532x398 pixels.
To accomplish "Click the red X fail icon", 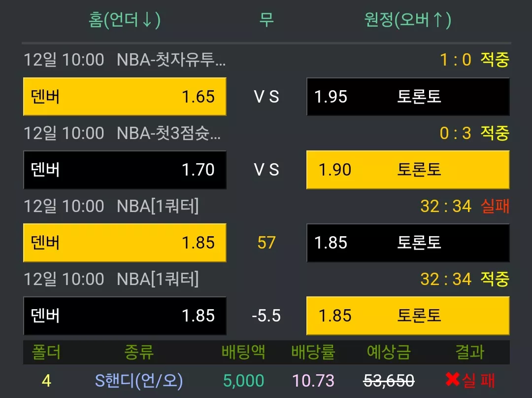I will pos(452,380).
